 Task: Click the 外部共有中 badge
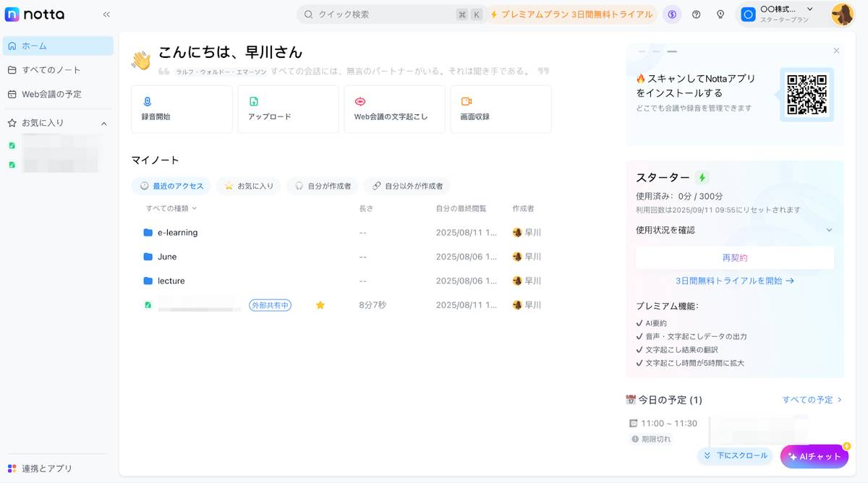270,305
